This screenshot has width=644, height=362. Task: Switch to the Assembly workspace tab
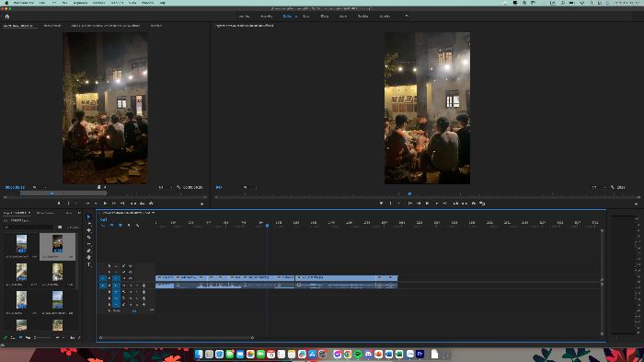pos(266,17)
